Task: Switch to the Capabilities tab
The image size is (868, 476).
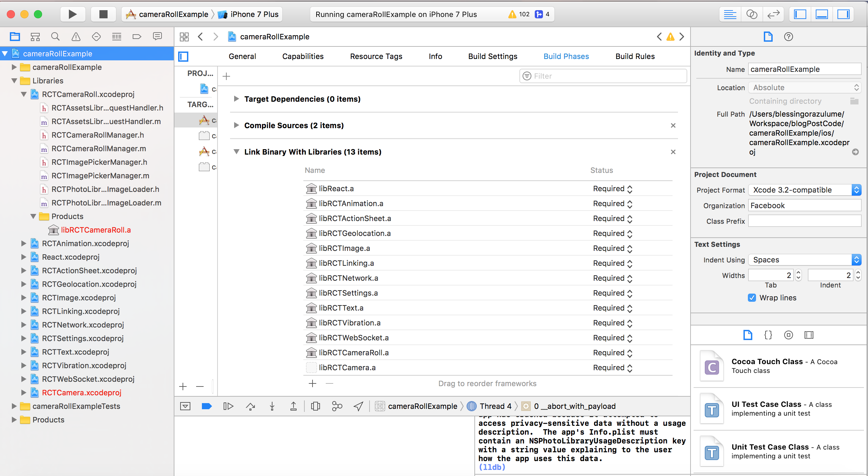Action: click(x=303, y=56)
